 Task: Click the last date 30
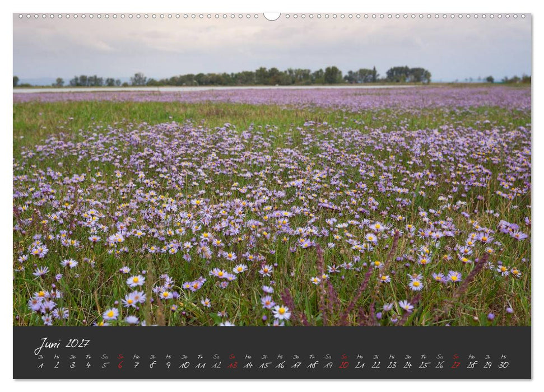pos(504,365)
